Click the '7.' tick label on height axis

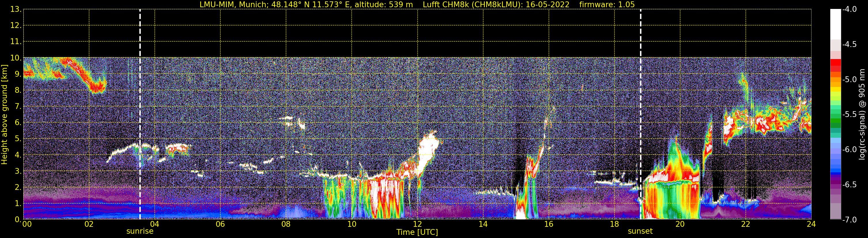coord(18,106)
